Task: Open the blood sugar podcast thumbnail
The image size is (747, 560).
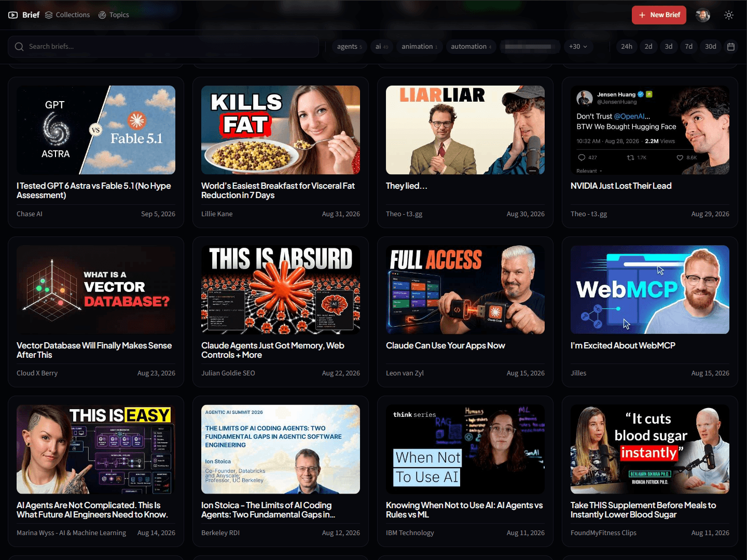Action: click(650, 450)
